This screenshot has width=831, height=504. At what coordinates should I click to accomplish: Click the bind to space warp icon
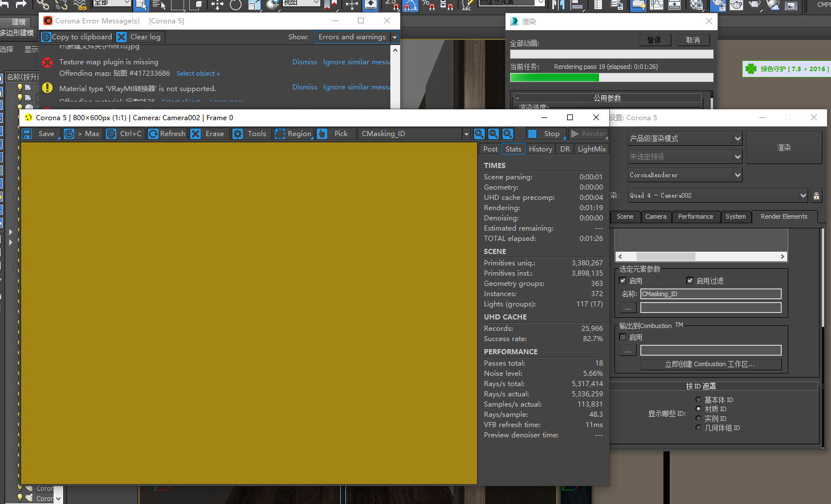pos(80,5)
